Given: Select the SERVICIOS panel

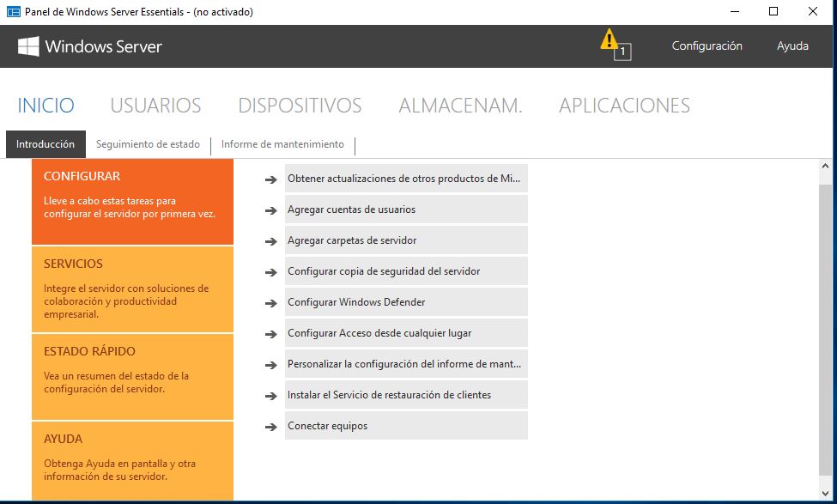Looking at the screenshot, I should tap(132, 289).
